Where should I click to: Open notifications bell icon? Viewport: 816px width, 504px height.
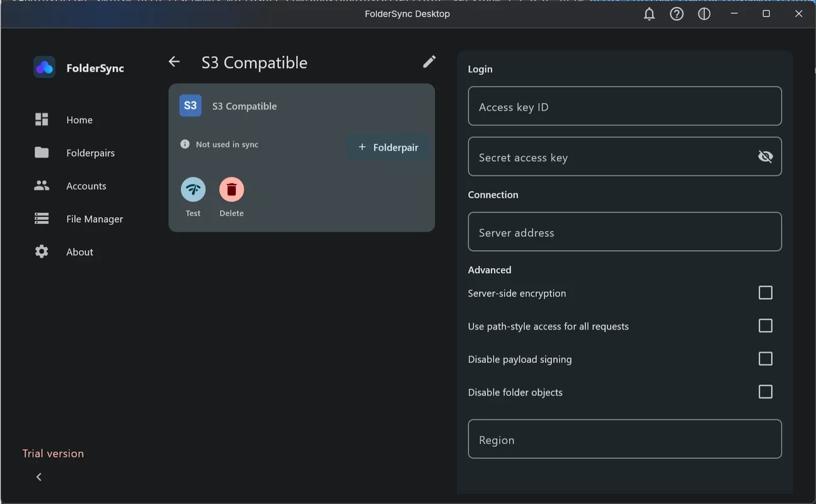[649, 14]
